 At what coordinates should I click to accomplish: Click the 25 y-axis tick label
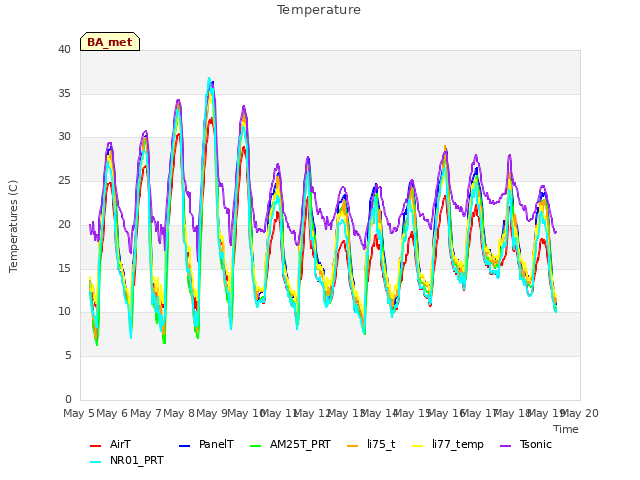[64, 180]
